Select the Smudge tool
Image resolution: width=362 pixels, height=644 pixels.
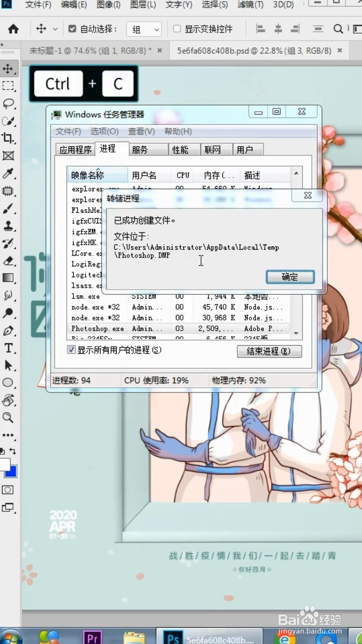pos(8,295)
